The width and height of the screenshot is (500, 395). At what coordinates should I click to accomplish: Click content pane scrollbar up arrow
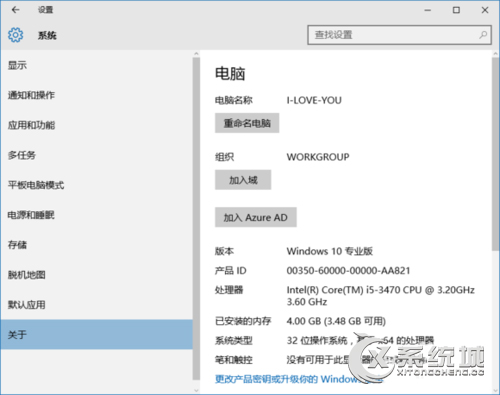[496, 54]
